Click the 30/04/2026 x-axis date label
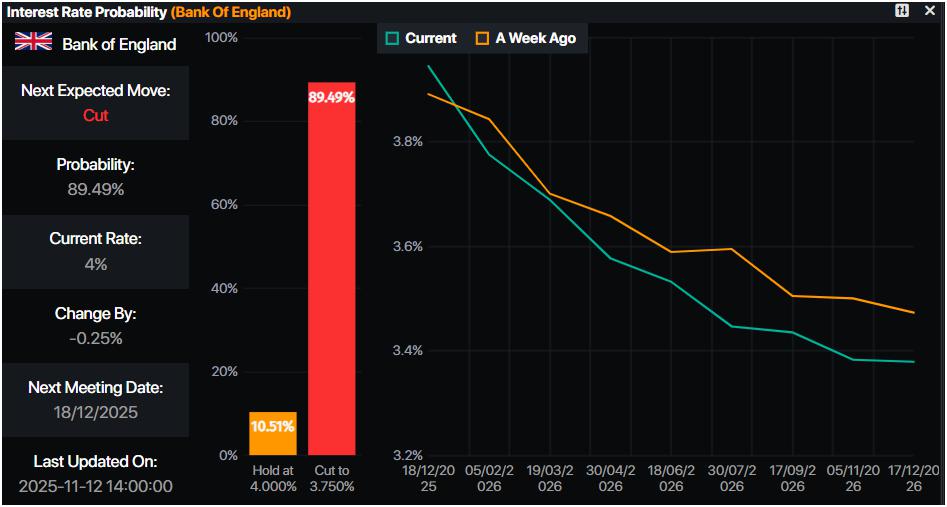Image resolution: width=947 pixels, height=507 pixels. [610, 478]
